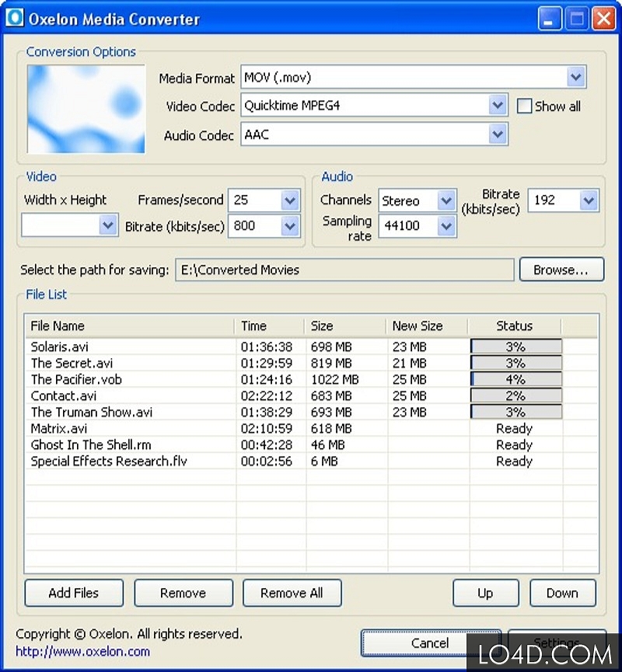
Task: Select The Truman Show.avi in the list
Action: 92,412
